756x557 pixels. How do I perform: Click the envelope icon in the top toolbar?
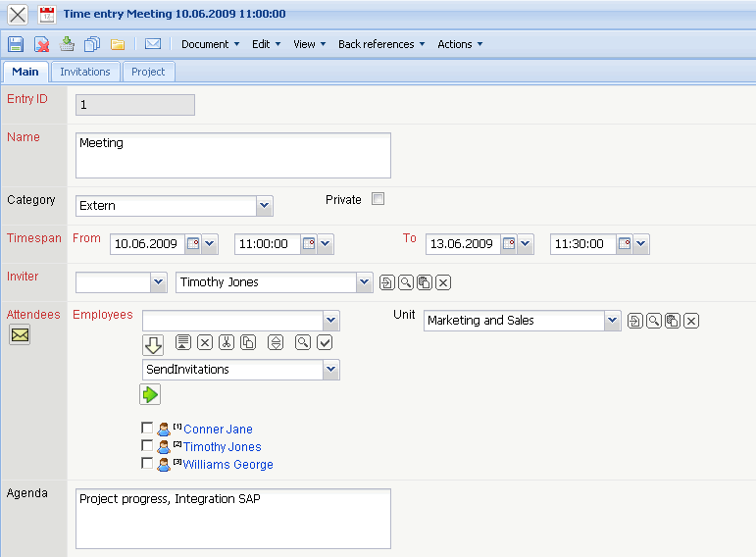(153, 44)
